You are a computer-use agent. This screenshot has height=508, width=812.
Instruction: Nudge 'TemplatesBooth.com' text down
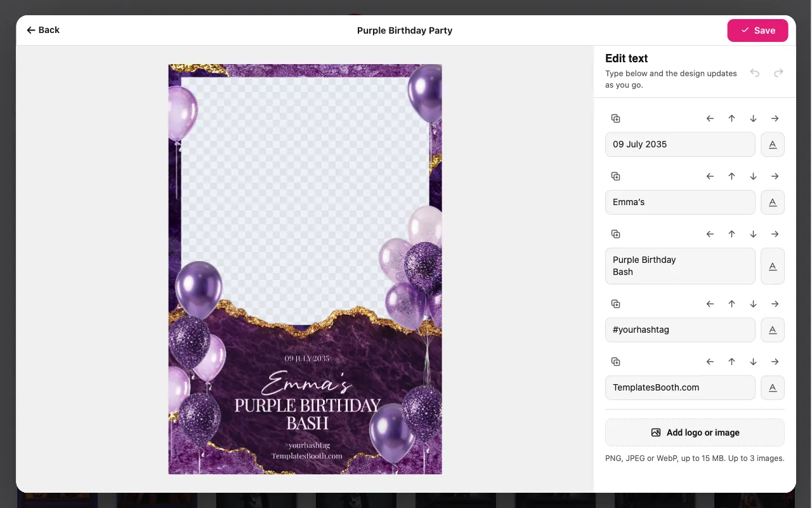pyautogui.click(x=753, y=362)
